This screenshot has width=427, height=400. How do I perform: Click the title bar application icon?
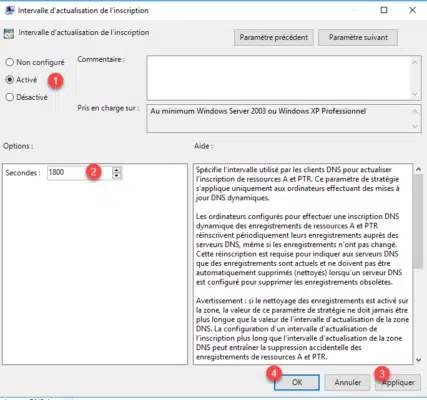(9, 10)
